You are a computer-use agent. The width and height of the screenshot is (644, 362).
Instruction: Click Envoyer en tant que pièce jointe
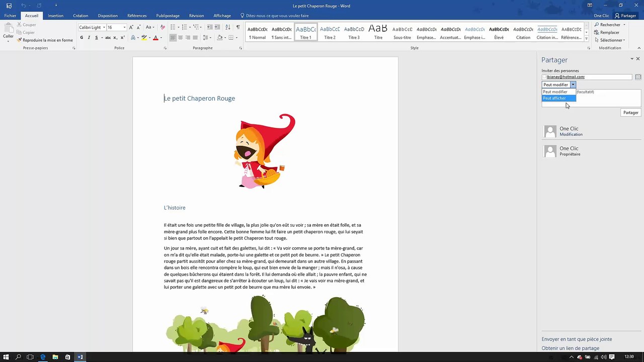pos(577,339)
